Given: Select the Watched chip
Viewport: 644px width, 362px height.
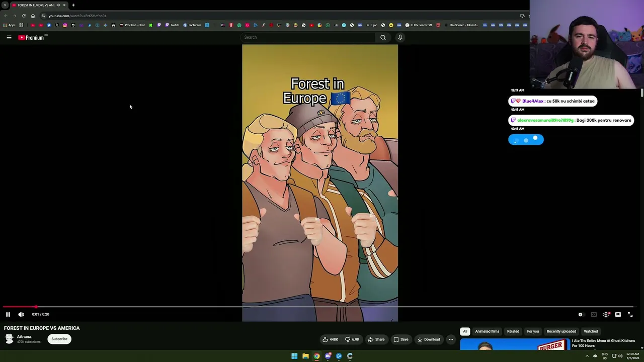Looking at the screenshot, I should tap(591, 331).
